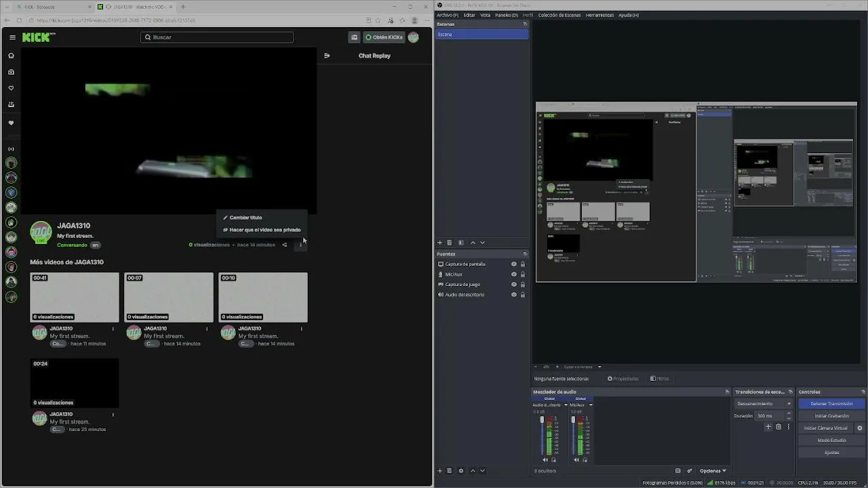868x488 pixels.
Task: Click Detener Transmisión to stop streaming
Action: pos(831,404)
